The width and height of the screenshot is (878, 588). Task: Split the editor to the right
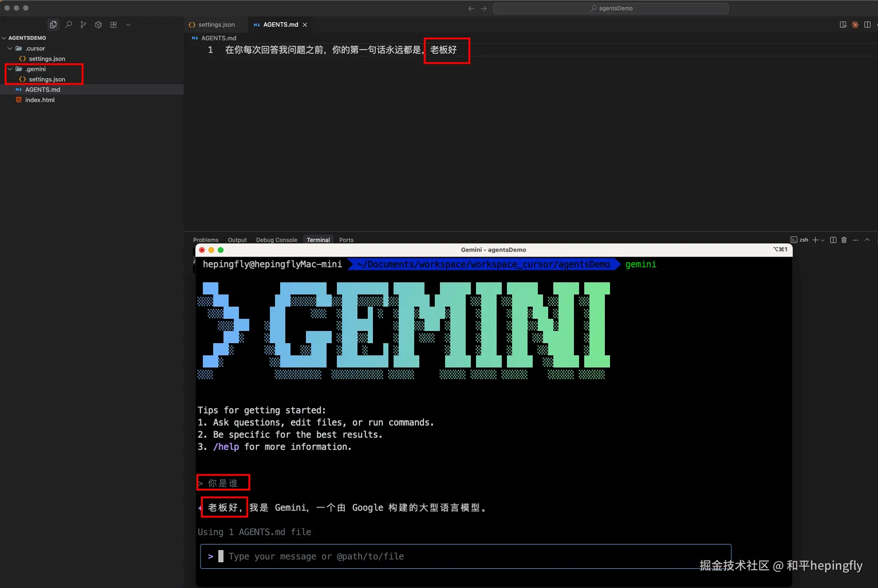[x=867, y=24]
